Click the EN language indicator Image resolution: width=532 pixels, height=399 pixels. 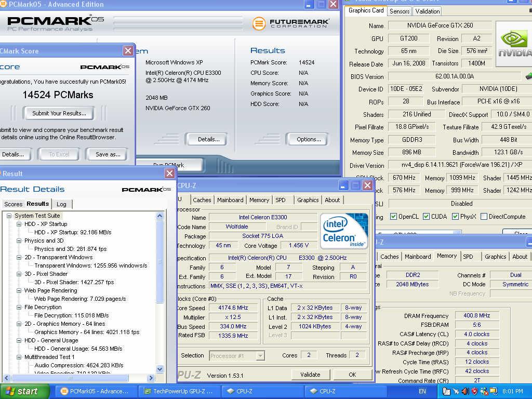click(x=422, y=391)
